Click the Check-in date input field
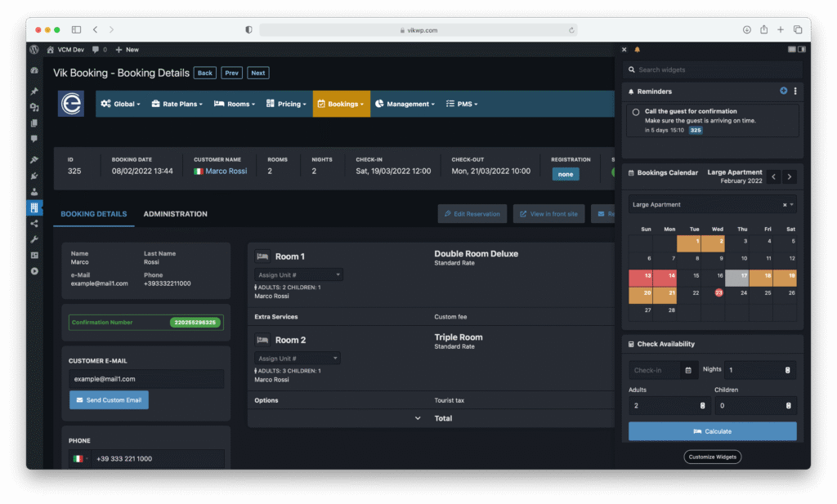The width and height of the screenshot is (837, 504). [x=654, y=369]
